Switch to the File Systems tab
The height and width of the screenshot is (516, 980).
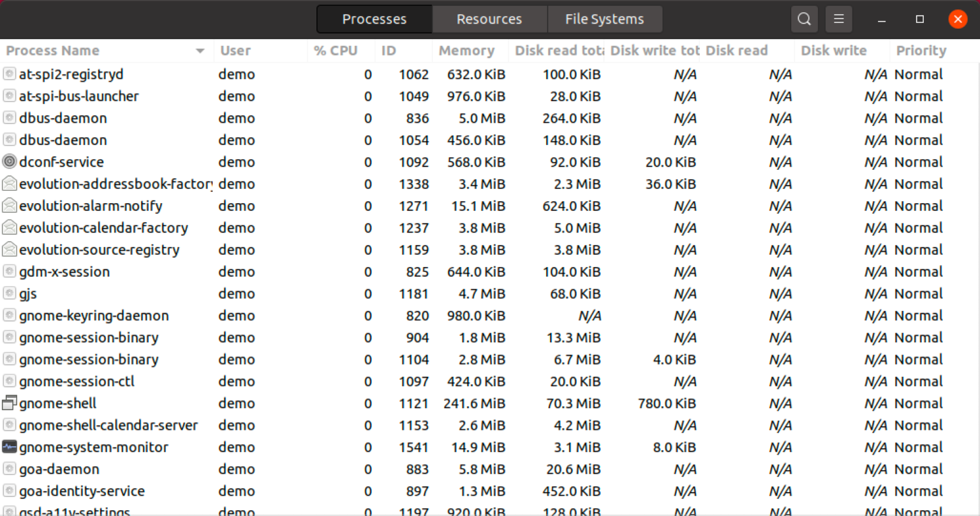tap(604, 19)
